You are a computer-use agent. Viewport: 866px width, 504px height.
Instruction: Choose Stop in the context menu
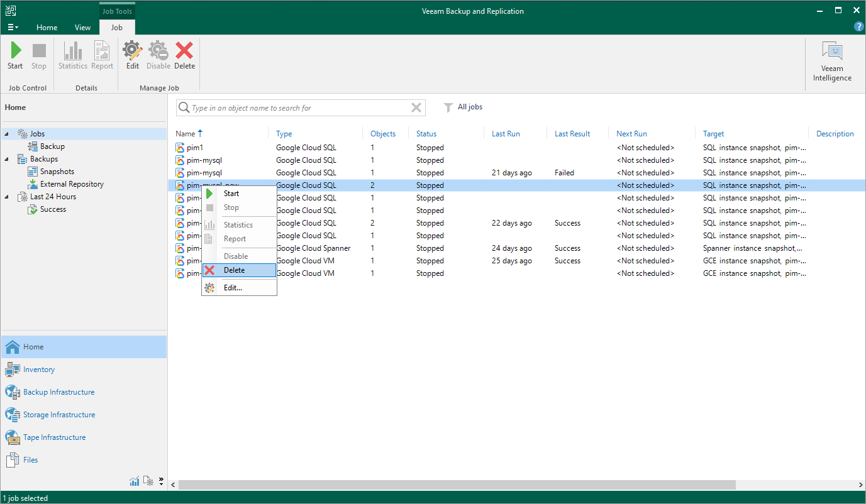point(239,207)
